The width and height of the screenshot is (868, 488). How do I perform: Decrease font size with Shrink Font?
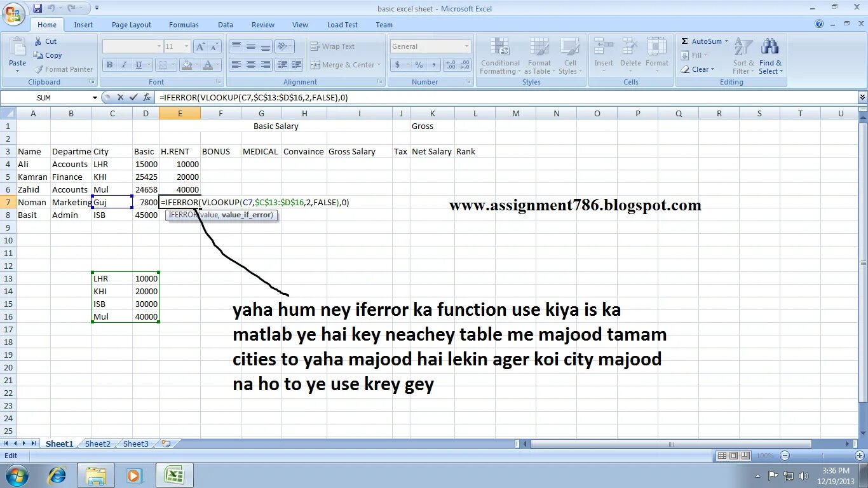tap(215, 46)
